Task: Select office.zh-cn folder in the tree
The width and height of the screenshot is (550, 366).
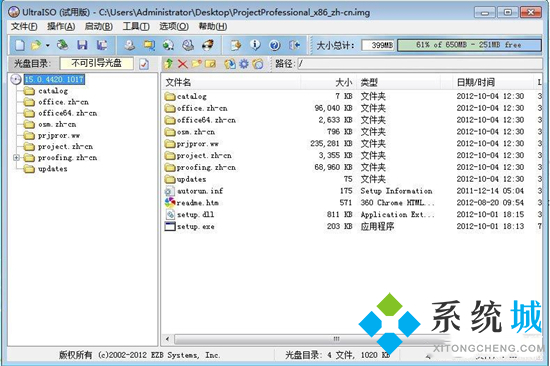Action: click(x=63, y=102)
